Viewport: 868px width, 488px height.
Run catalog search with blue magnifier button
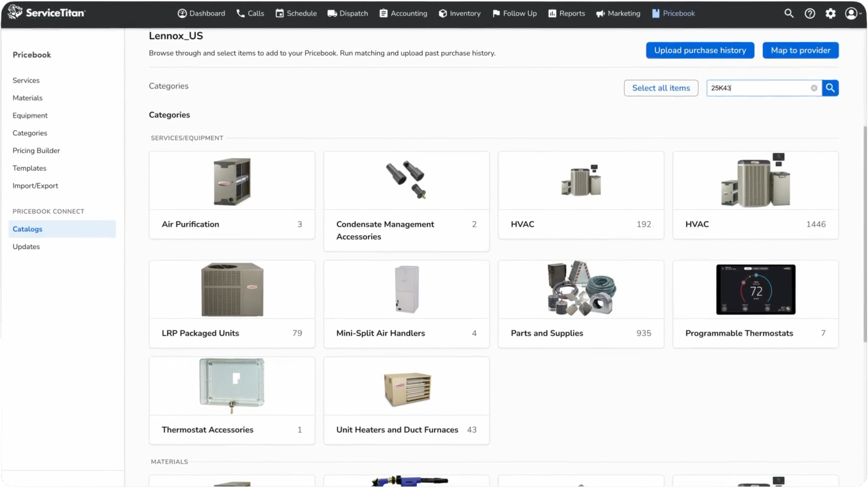[x=830, y=88]
